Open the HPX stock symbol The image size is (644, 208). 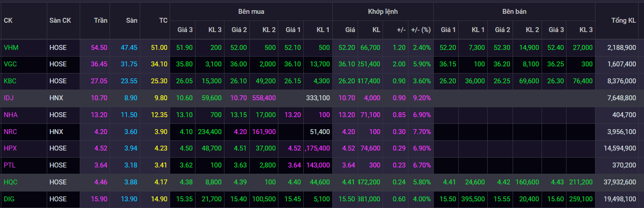coord(11,148)
